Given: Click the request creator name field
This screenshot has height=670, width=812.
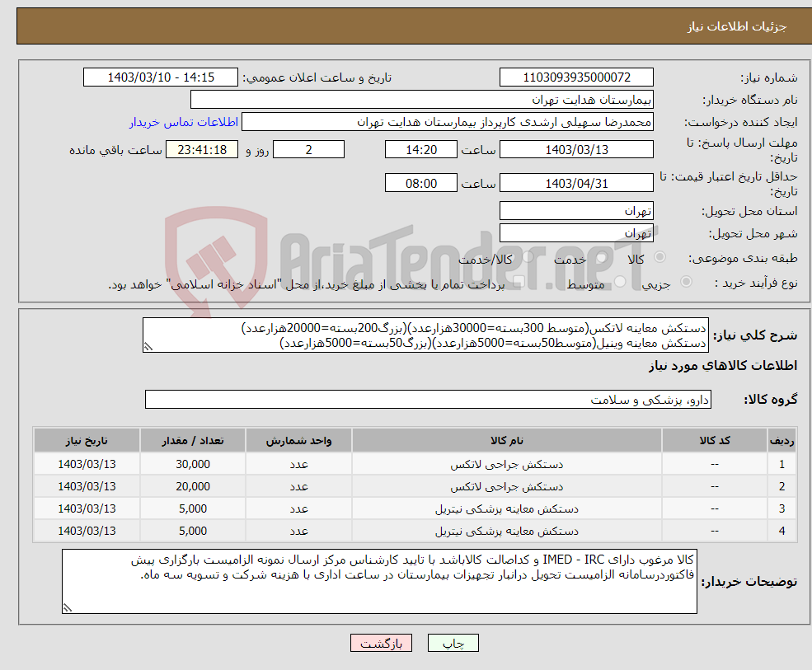Looking at the screenshot, I should 448,122.
